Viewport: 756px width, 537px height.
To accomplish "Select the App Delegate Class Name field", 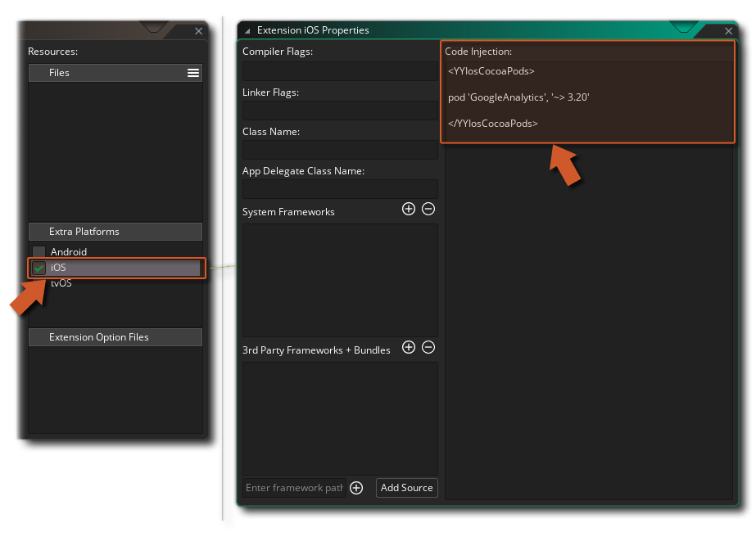I will pyautogui.click(x=340, y=189).
